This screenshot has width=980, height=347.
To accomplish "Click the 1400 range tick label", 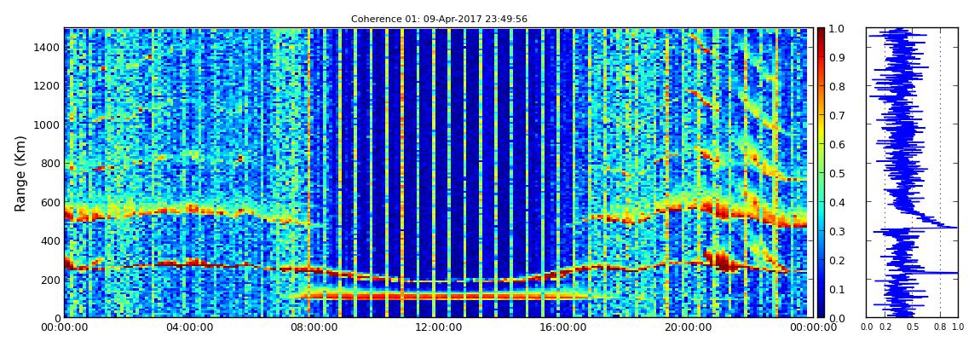I will (48, 48).
